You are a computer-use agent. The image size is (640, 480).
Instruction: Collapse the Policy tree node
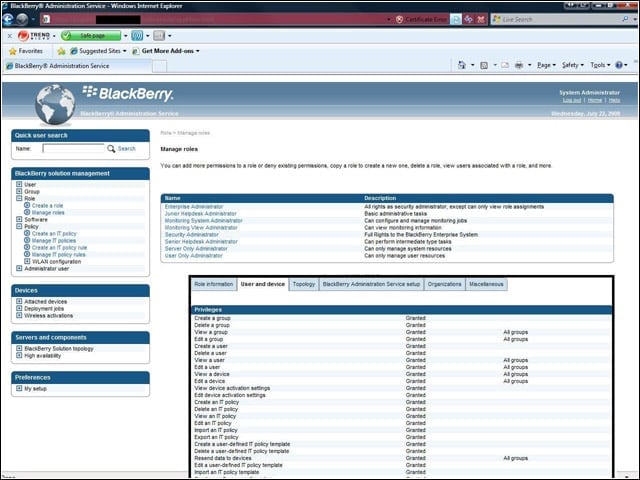(19, 226)
